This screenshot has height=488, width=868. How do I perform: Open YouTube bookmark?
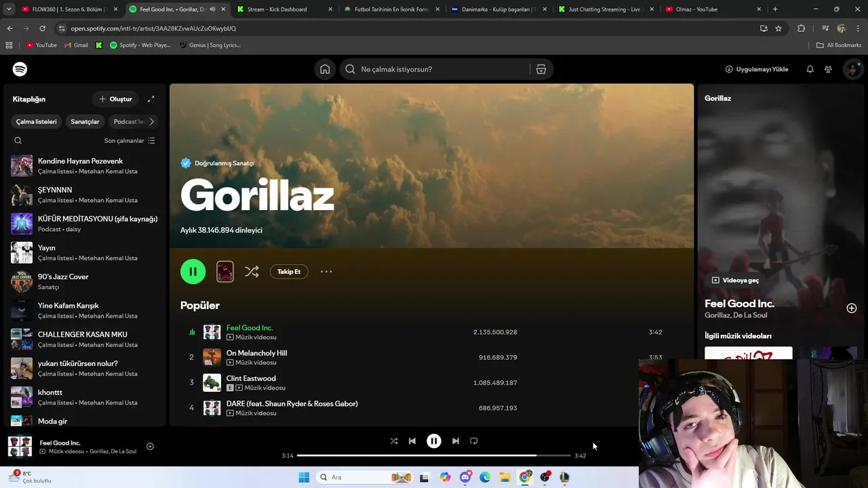coord(42,45)
